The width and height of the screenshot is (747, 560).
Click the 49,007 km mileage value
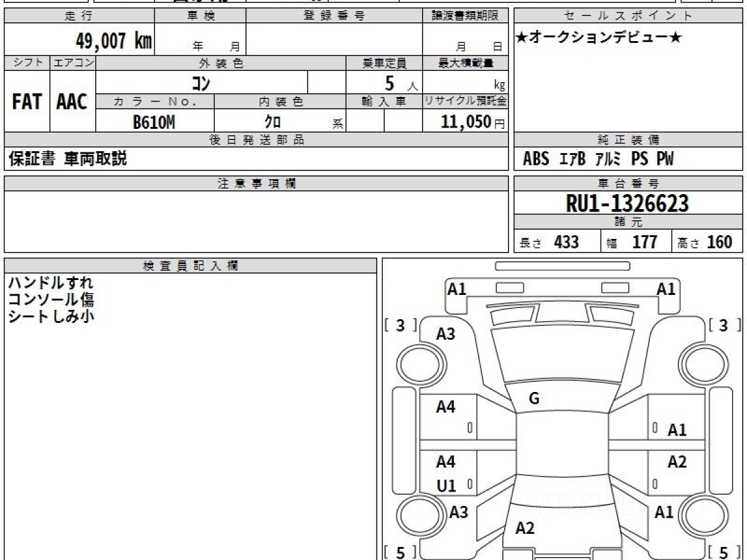click(x=113, y=41)
